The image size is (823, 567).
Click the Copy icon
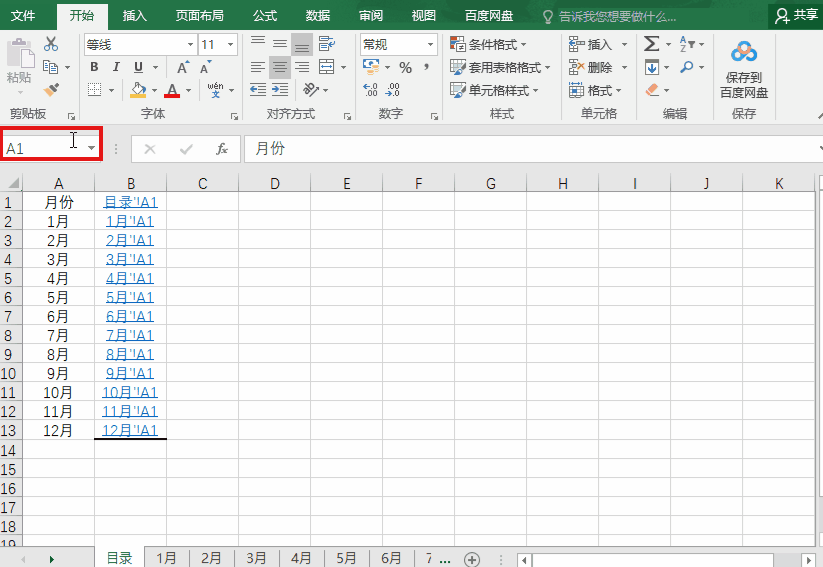[x=50, y=67]
